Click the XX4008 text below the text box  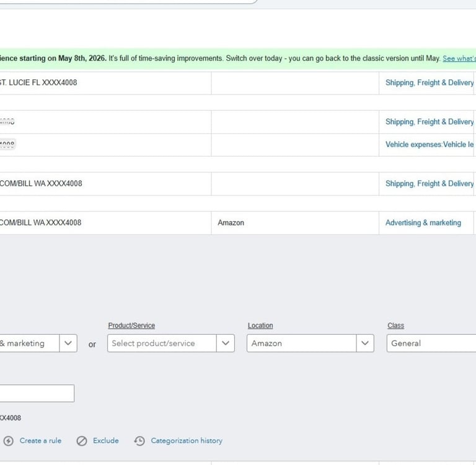coord(11,418)
